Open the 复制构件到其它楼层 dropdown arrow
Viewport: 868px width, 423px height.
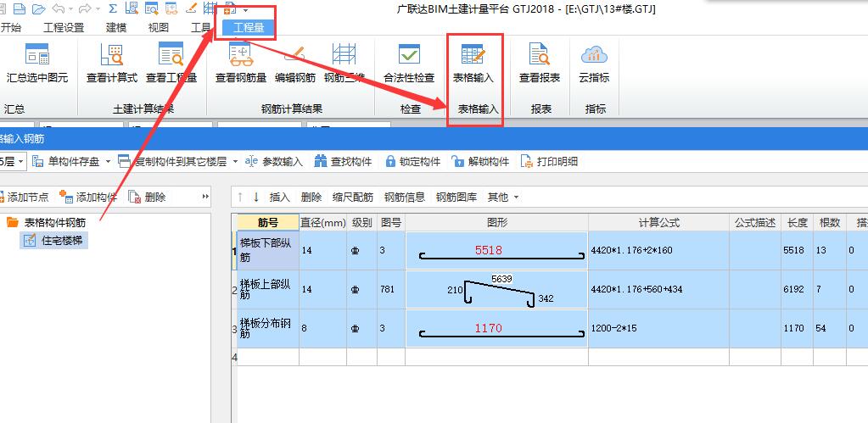point(235,161)
